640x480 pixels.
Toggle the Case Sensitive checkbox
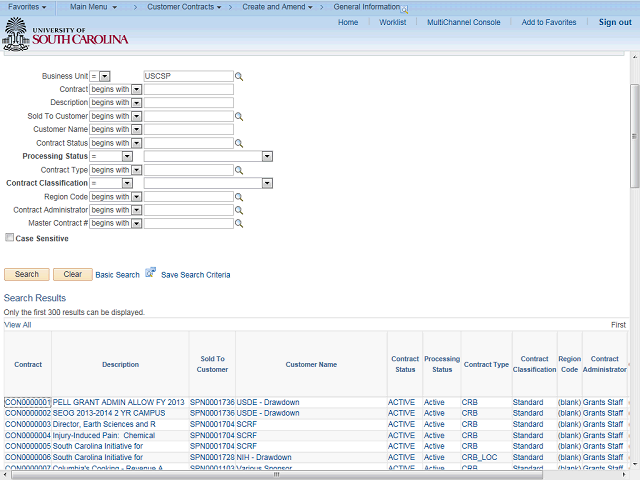[9, 238]
